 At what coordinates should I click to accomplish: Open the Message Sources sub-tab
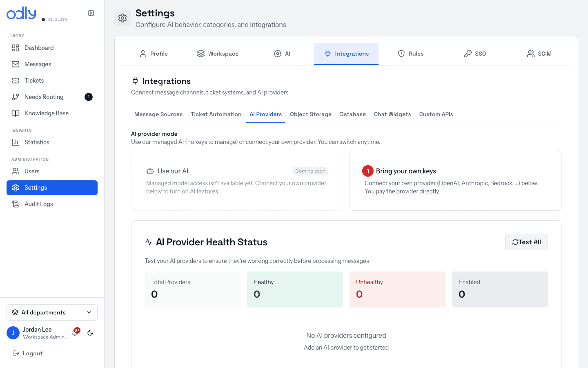pyautogui.click(x=158, y=114)
